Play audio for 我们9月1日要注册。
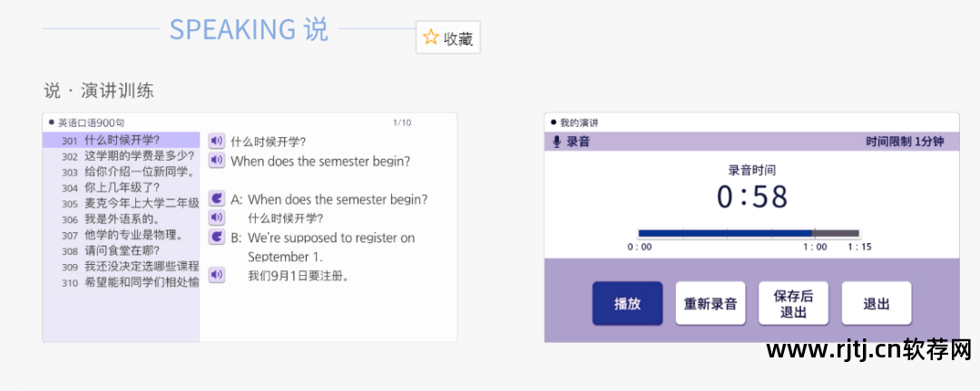980x391 pixels. coord(216,275)
